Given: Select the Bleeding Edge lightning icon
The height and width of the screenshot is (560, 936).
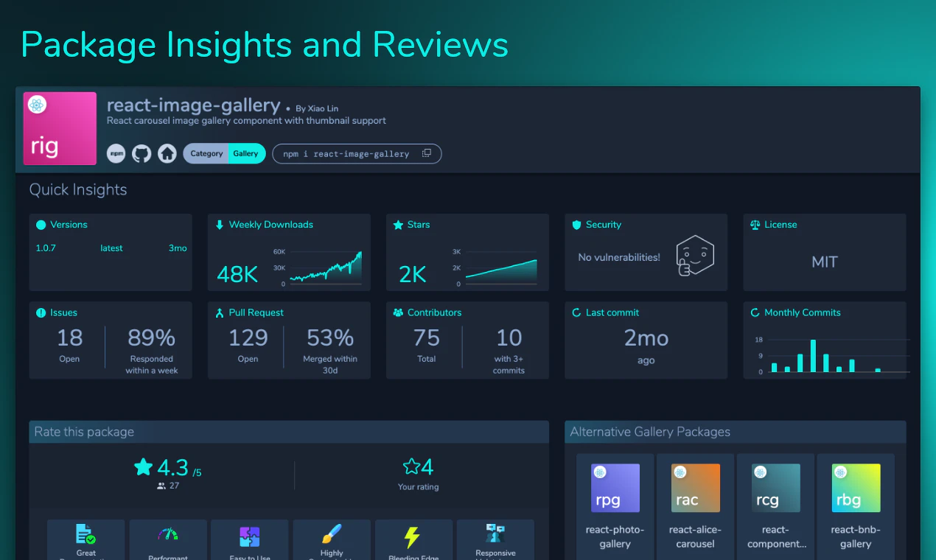Looking at the screenshot, I should [413, 536].
